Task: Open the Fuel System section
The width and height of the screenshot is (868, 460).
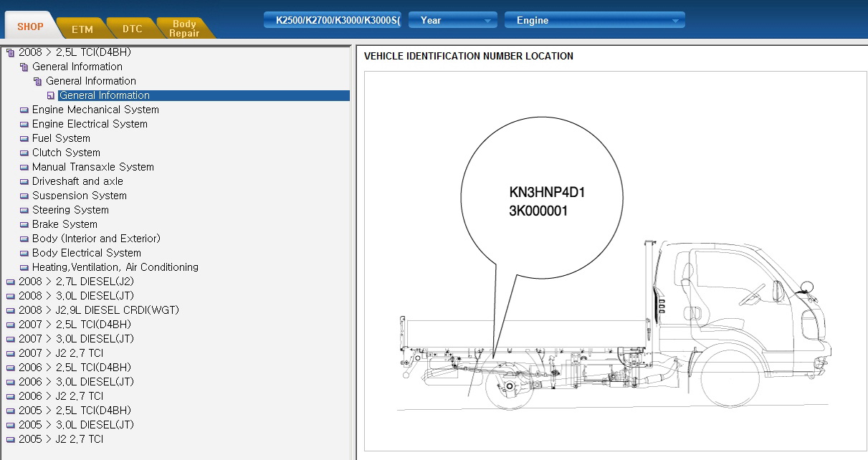Action: 61,138
